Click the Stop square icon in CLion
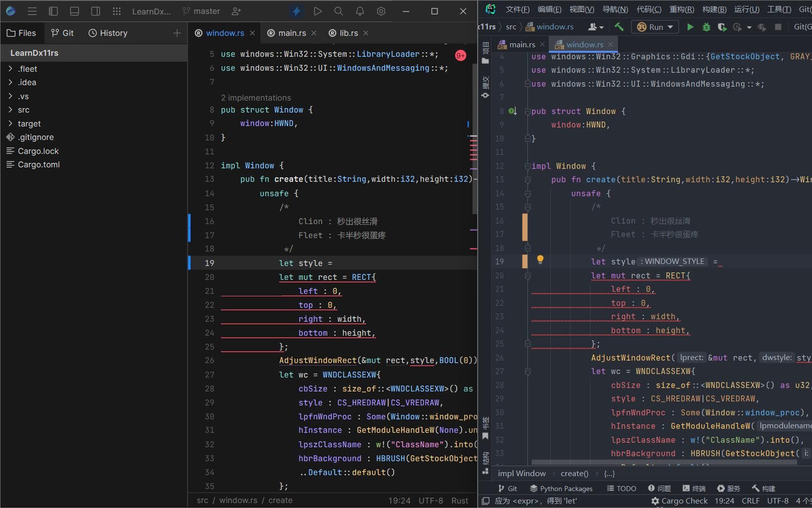812x508 pixels. click(x=778, y=27)
